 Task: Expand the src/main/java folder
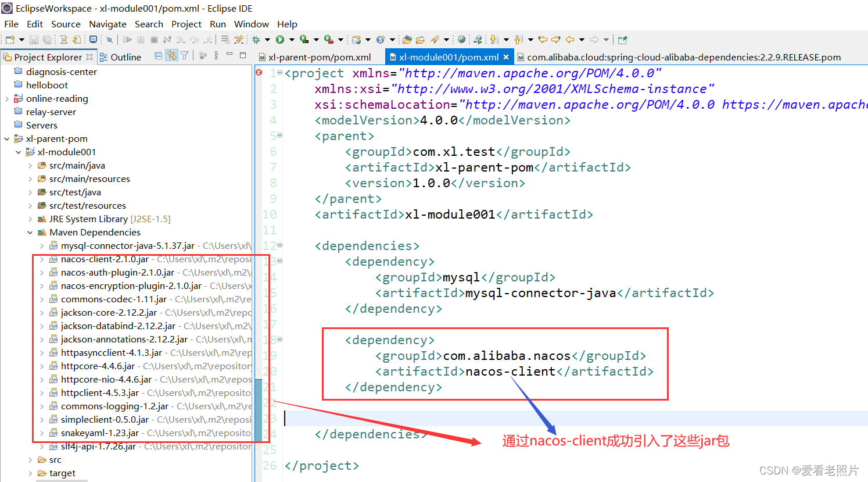[30, 166]
